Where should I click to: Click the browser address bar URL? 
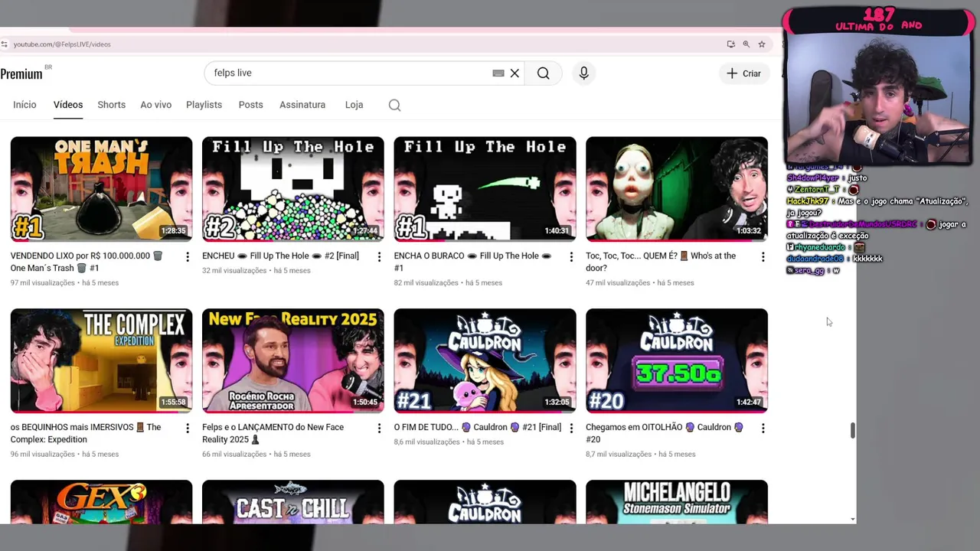click(x=62, y=44)
